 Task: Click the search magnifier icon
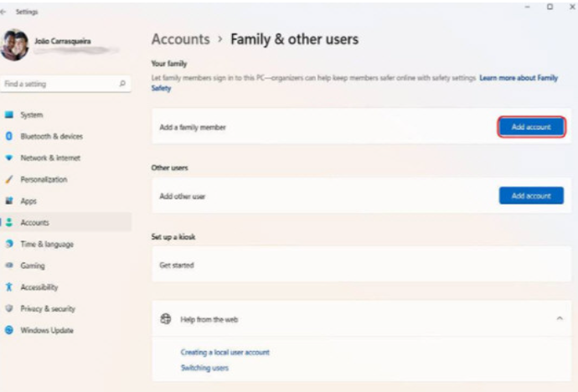coord(122,84)
